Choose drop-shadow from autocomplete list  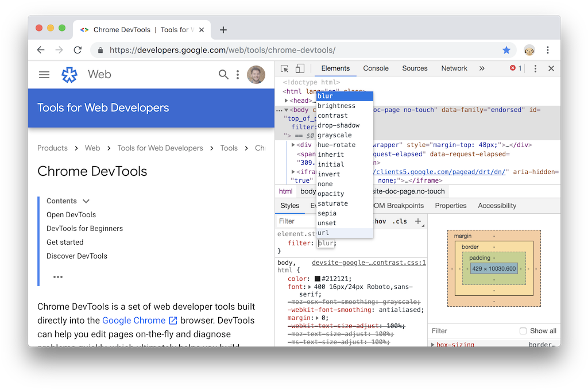(x=345, y=125)
